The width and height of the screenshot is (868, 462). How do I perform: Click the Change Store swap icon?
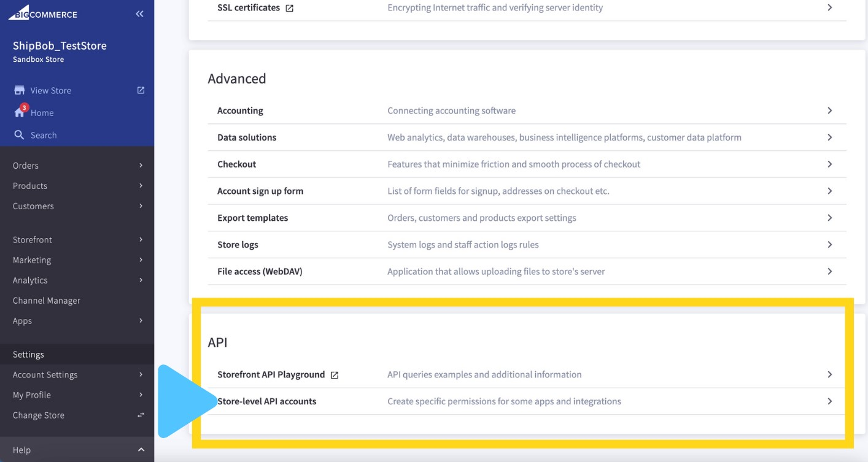(140, 415)
